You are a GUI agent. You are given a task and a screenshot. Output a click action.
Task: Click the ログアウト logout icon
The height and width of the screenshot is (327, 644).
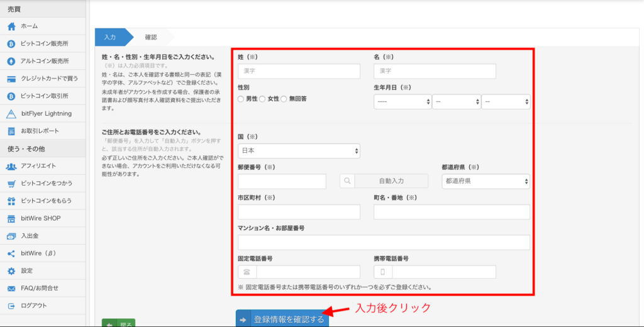click(11, 306)
